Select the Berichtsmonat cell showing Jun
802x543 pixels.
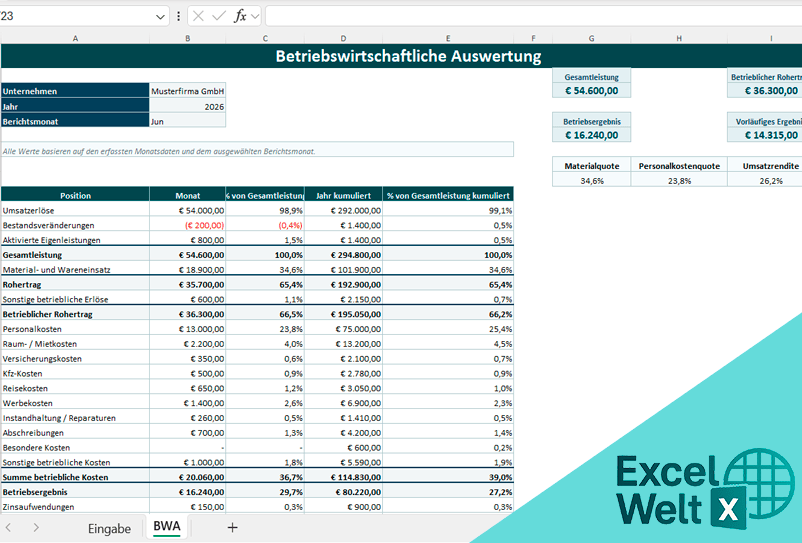coord(187,121)
